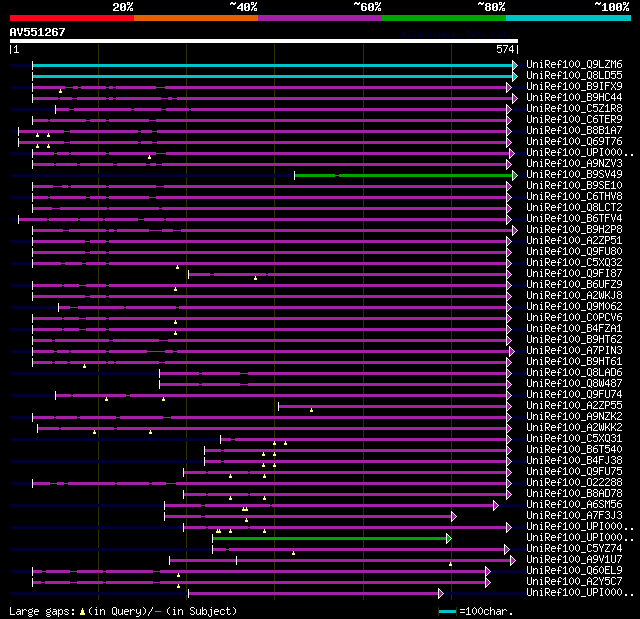Click UniRef100_B4FZA1 label
This screenshot has width=640, height=619.
[574, 329]
